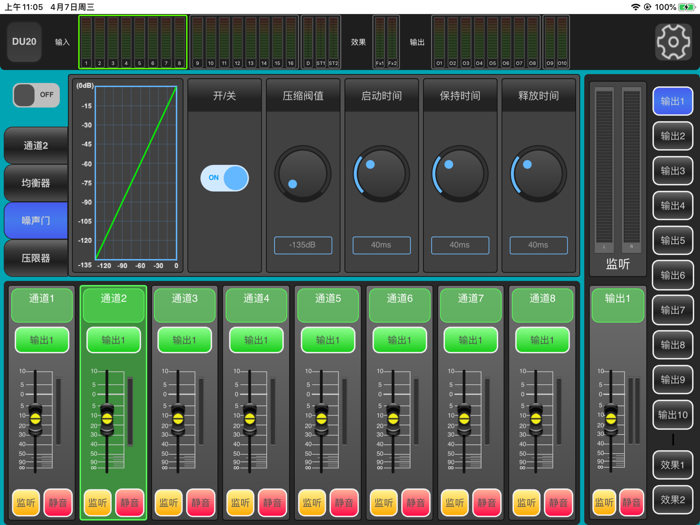Click the 输出1 master fader handle
Viewport: 700px width, 525px height.
611,419
